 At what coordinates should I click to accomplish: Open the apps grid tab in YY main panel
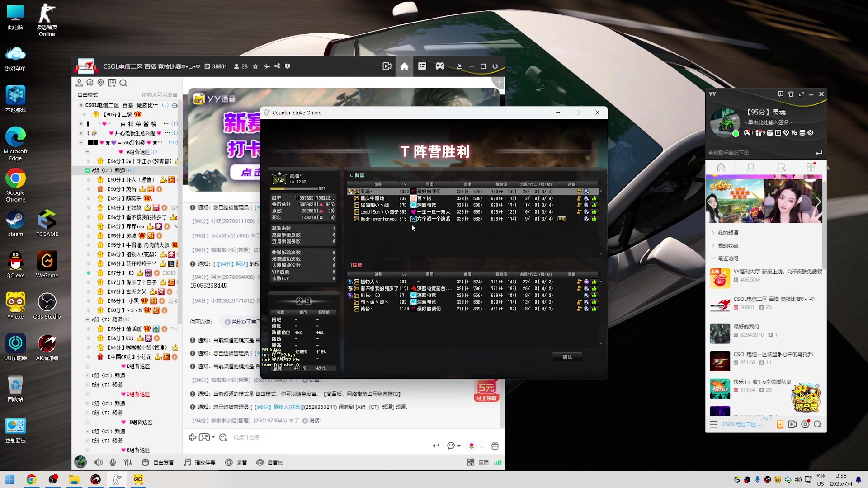click(811, 167)
